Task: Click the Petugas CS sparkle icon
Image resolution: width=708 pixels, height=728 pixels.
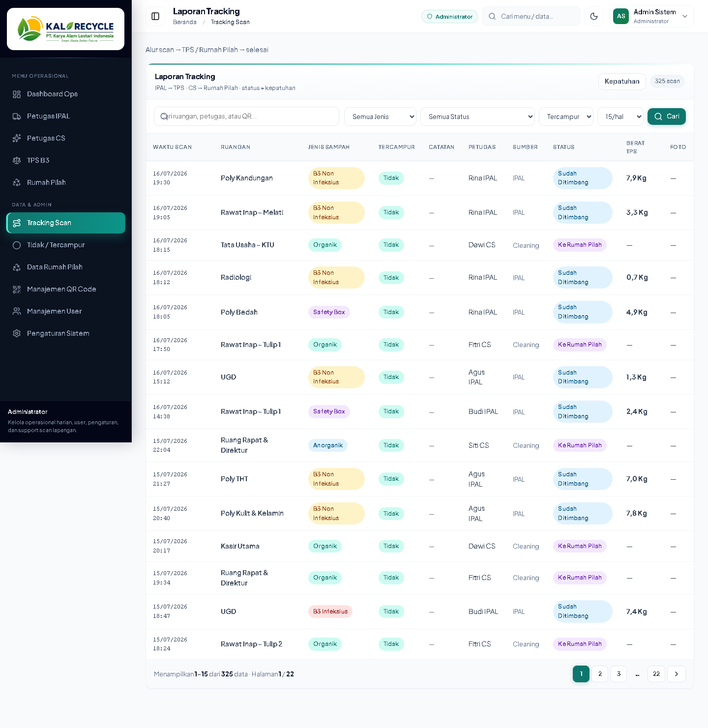Action: (17, 138)
